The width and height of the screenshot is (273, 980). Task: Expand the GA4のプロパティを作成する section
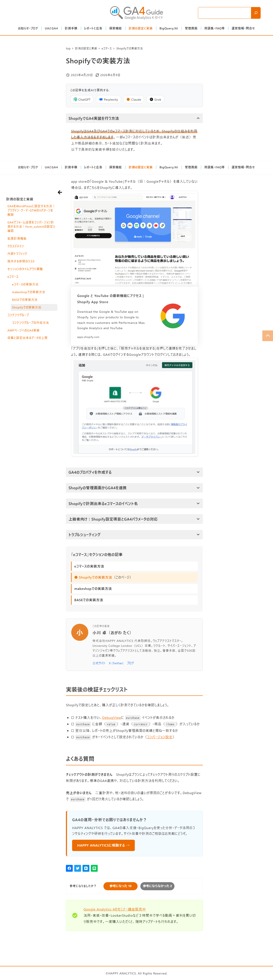[134, 472]
